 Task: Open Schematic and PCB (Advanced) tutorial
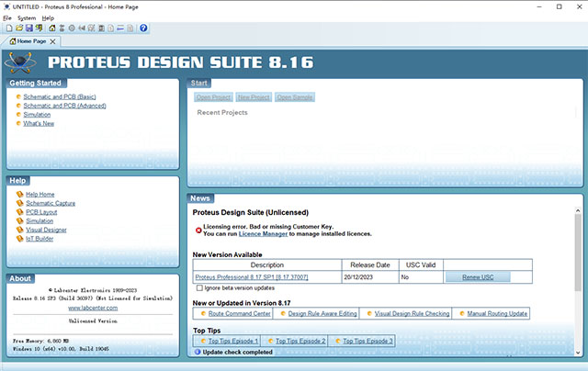(64, 106)
